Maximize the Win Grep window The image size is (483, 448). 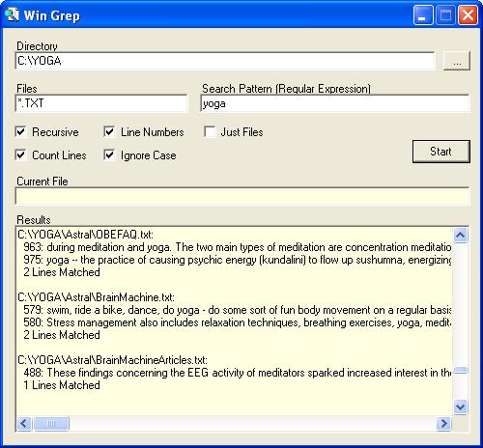445,15
